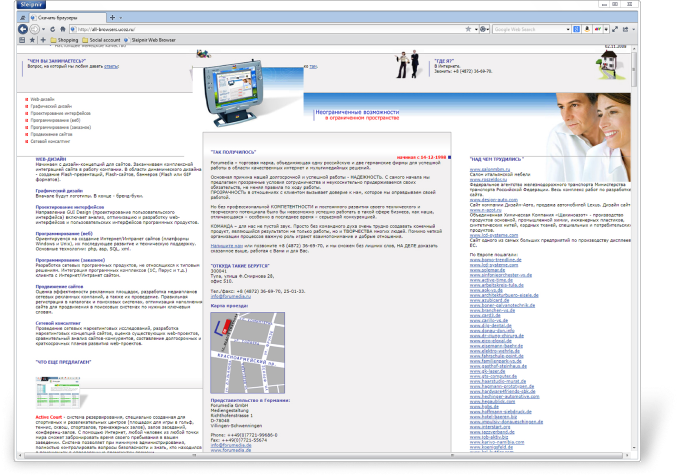683x475 pixels.
Task: Add bookmark with plus in bookmarks bar
Action: coord(43,40)
